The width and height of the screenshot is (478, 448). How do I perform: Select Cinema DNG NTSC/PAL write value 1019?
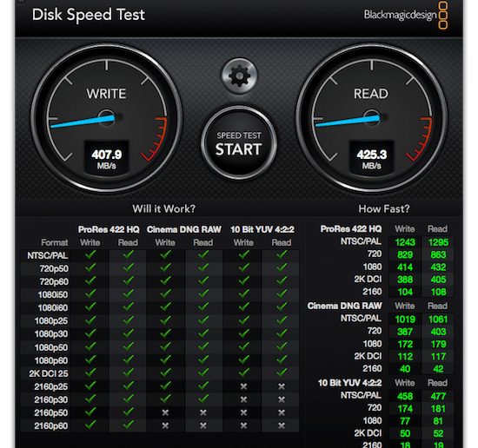405,320
